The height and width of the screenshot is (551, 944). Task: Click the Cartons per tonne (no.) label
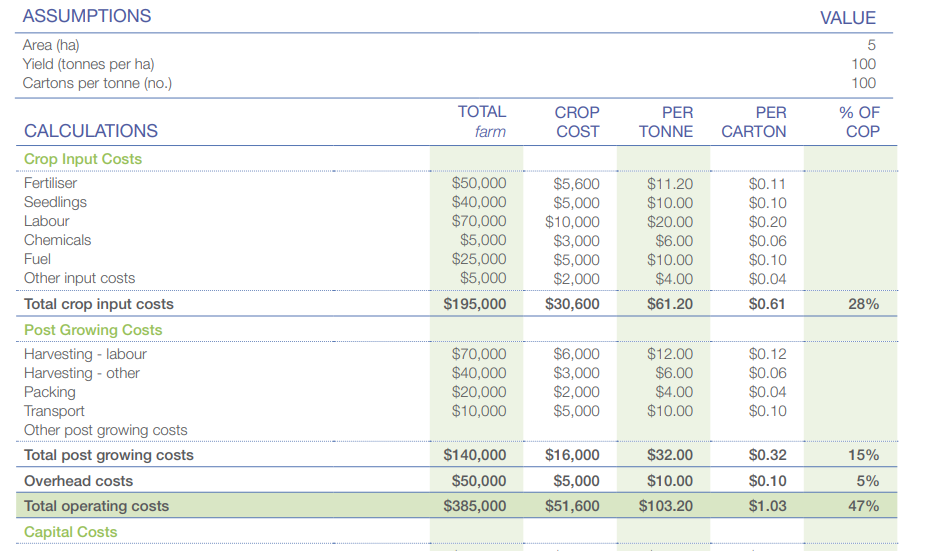[97, 83]
